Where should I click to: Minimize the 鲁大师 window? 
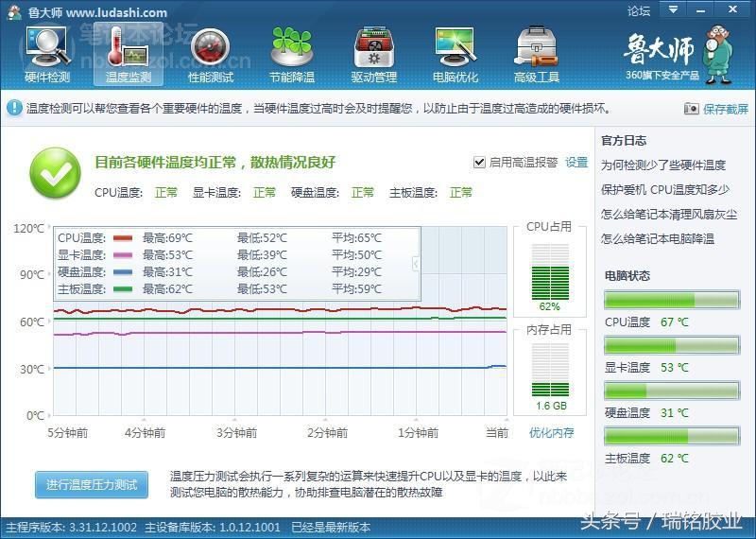(701, 9)
